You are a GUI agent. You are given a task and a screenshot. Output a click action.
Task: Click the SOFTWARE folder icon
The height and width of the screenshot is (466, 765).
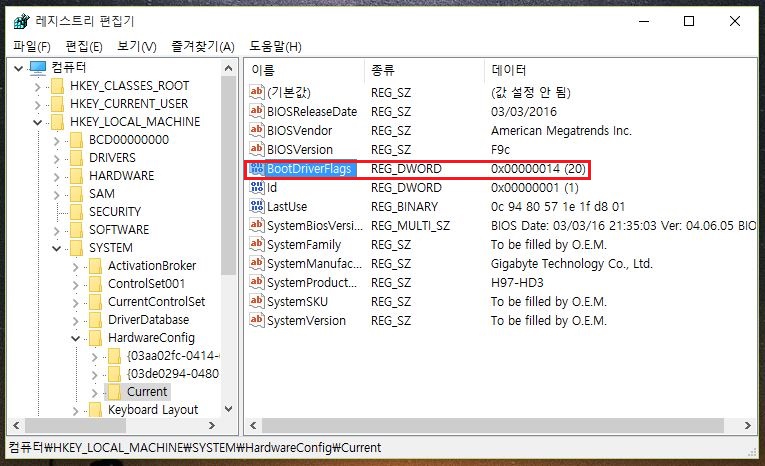tap(77, 230)
